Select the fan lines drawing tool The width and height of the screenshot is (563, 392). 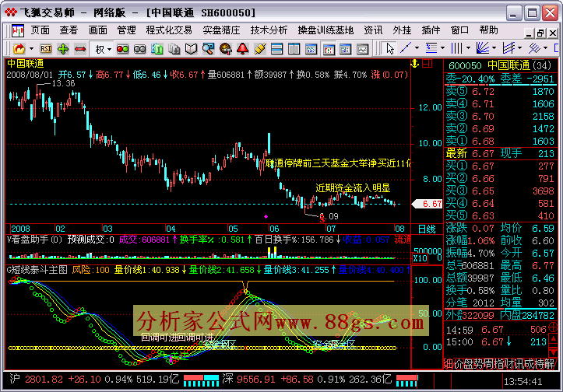(483, 48)
